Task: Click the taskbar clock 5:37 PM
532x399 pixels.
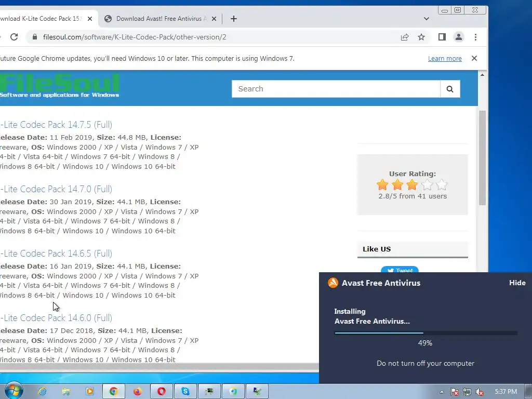Action: (506, 392)
